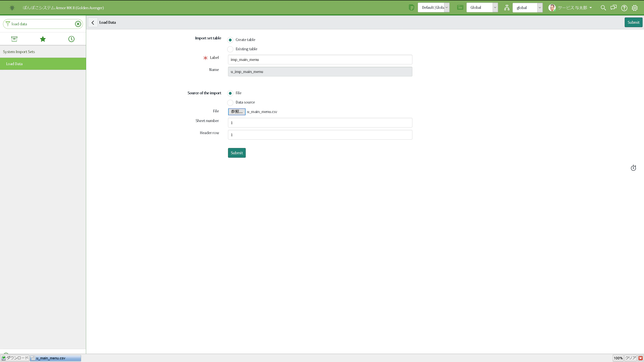644x362 pixels.
Task: Go back using the header arrow button
Action: 93,23
